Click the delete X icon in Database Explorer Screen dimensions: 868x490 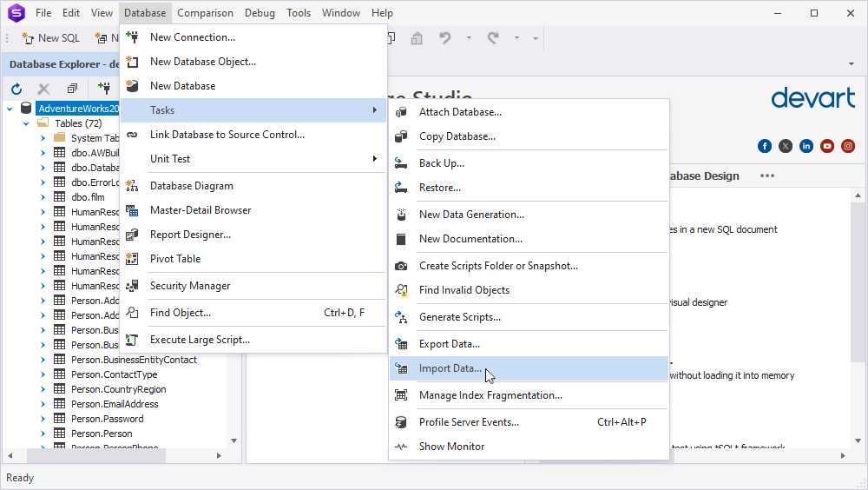pos(43,88)
